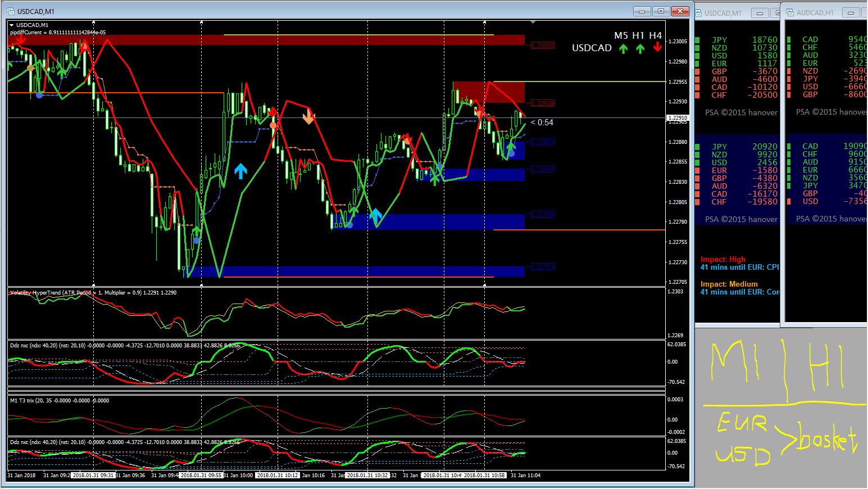Click the current price 1.22910 axis label
The width and height of the screenshot is (868, 489).
pos(677,118)
